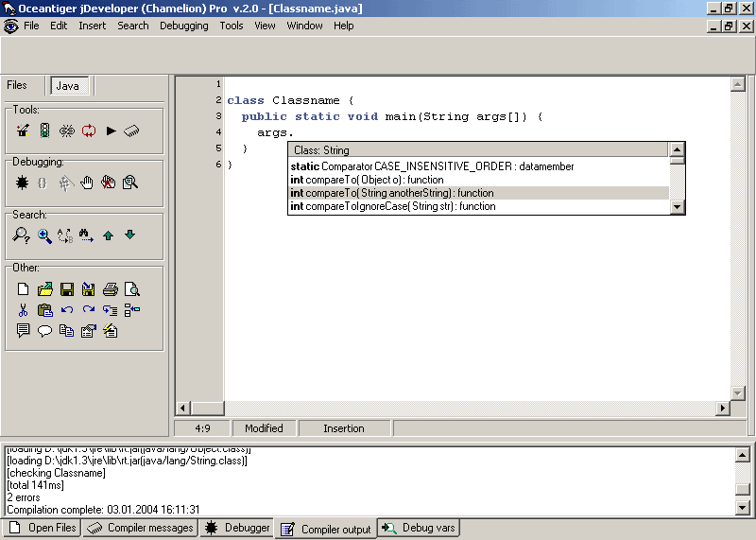Select compareTo(Object o) in autocomplete list
The width and height of the screenshot is (756, 540).
point(479,180)
